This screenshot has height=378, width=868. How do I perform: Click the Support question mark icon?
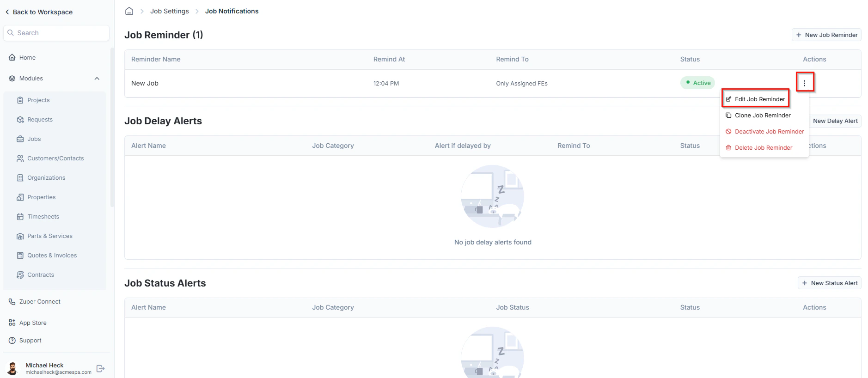pos(12,341)
